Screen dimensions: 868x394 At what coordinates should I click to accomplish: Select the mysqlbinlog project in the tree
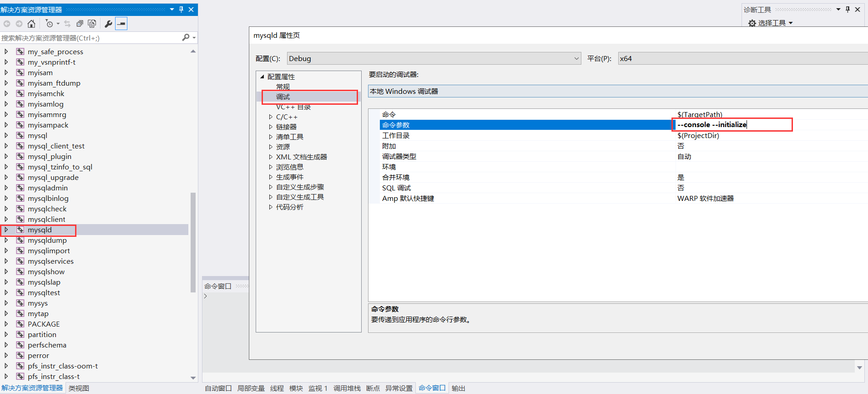click(x=48, y=198)
